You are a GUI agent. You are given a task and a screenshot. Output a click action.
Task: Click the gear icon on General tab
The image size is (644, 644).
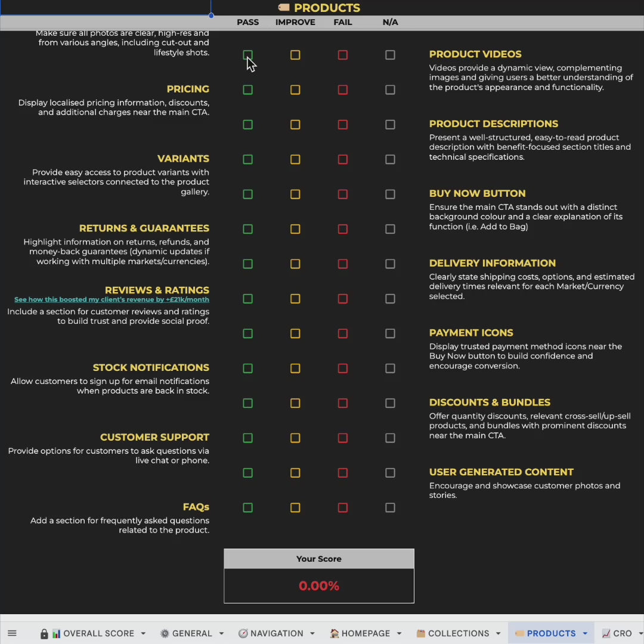click(x=165, y=633)
